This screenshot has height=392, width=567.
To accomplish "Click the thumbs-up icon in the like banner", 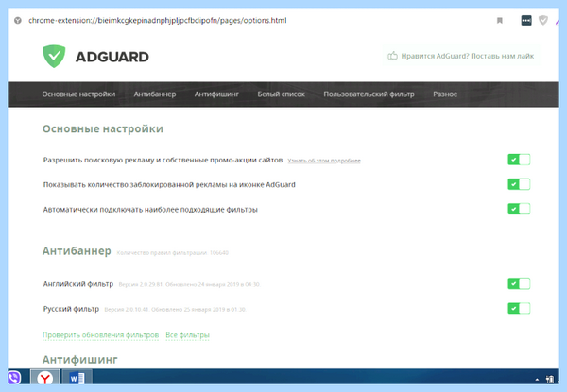I will tap(392, 56).
